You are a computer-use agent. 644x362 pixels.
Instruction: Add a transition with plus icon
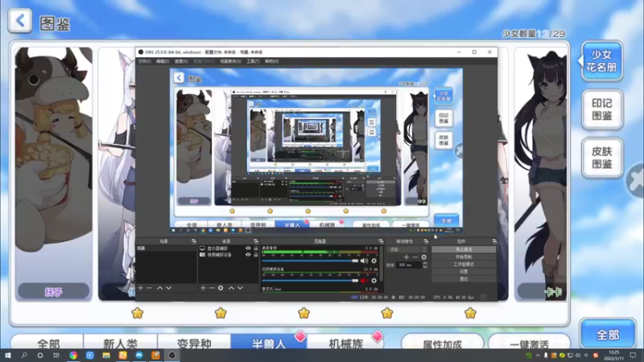407,257
